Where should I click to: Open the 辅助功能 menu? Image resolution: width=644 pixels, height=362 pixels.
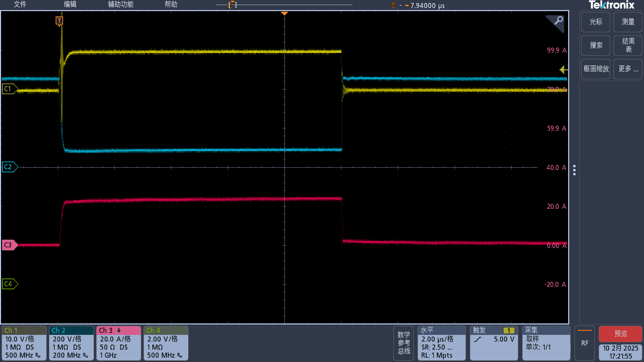pos(120,4)
